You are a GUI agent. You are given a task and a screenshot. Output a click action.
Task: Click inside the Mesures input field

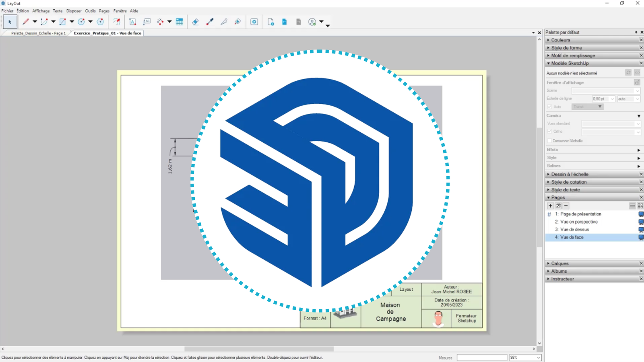[482, 357]
